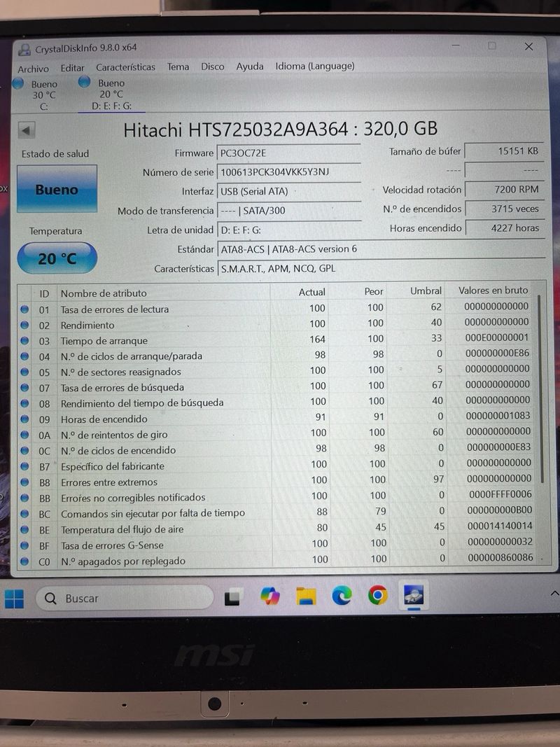This screenshot has height=747, width=560.
Task: Open the Tema menu
Action: pyautogui.click(x=178, y=67)
